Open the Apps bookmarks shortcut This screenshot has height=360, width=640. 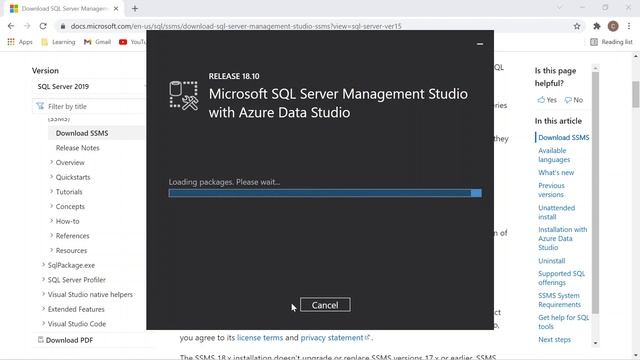20,42
